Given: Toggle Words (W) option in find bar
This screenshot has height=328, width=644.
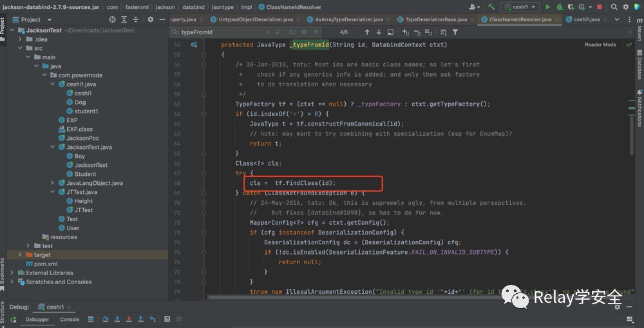Looking at the screenshot, I should tap(304, 32).
